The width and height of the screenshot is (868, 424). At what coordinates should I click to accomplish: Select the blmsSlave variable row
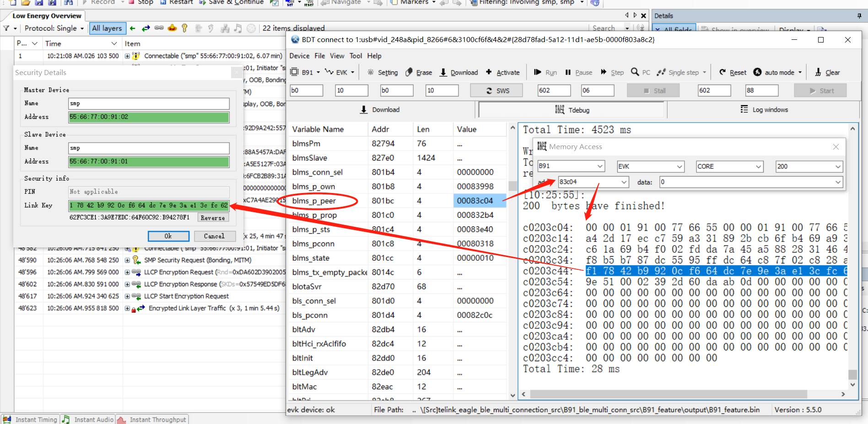pos(398,158)
